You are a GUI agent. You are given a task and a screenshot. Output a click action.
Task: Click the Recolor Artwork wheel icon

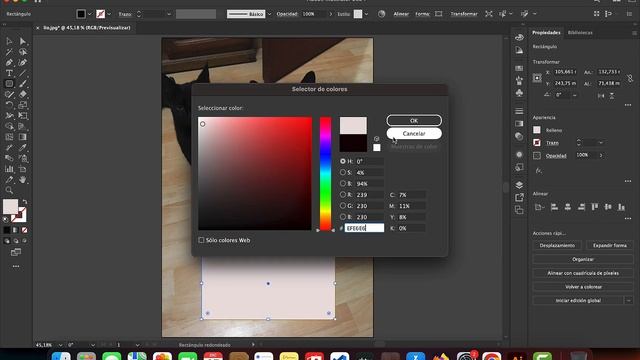pos(381,14)
